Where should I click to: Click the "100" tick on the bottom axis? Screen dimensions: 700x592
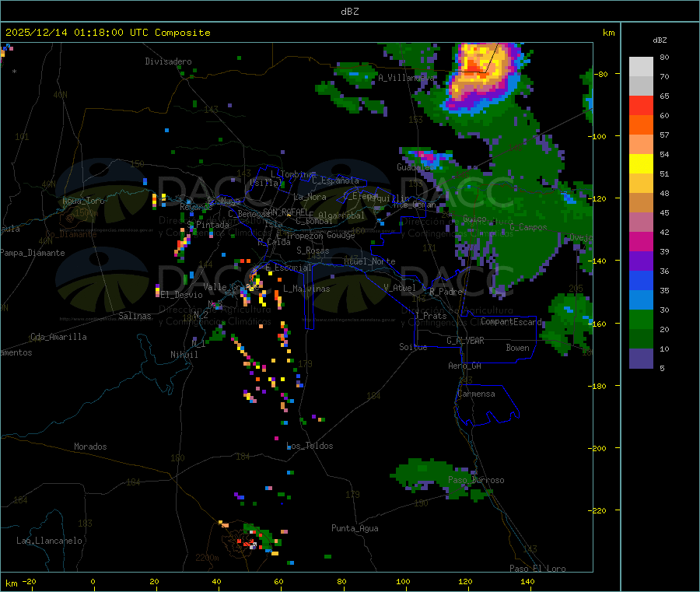[403, 581]
